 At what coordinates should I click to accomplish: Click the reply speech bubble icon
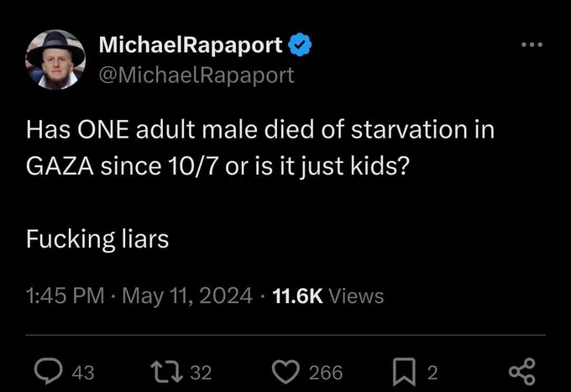click(48, 371)
